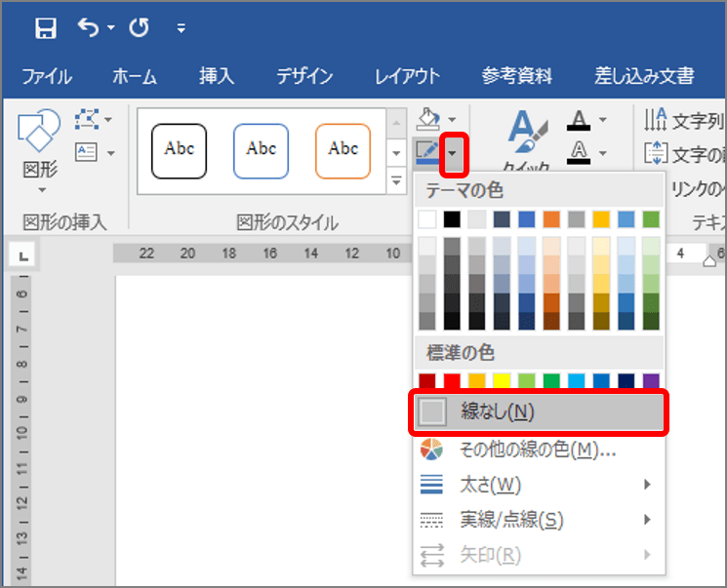Select the orange outline Abc shape style
This screenshot has width=727, height=588.
(343, 151)
